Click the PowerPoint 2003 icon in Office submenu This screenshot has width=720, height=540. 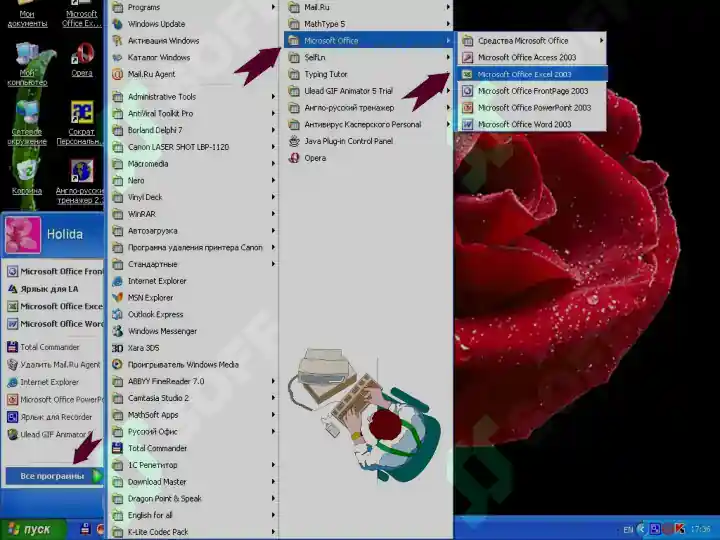467,107
